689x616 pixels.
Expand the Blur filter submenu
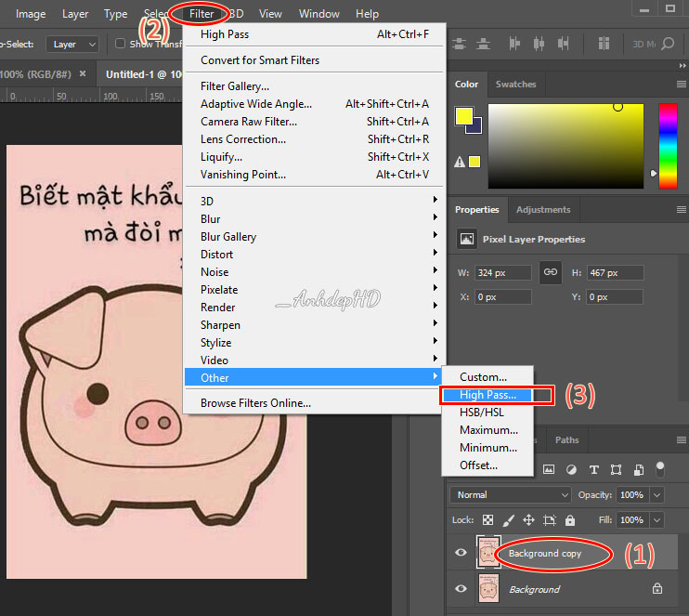point(315,219)
